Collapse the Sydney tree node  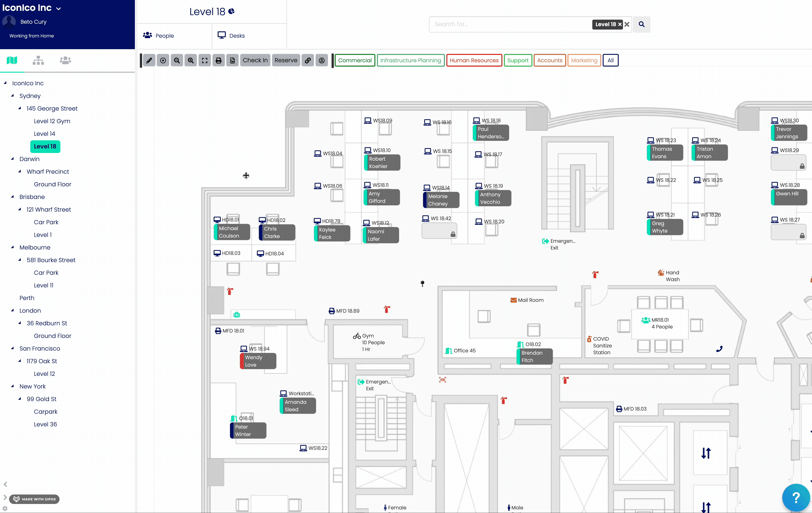click(x=12, y=95)
